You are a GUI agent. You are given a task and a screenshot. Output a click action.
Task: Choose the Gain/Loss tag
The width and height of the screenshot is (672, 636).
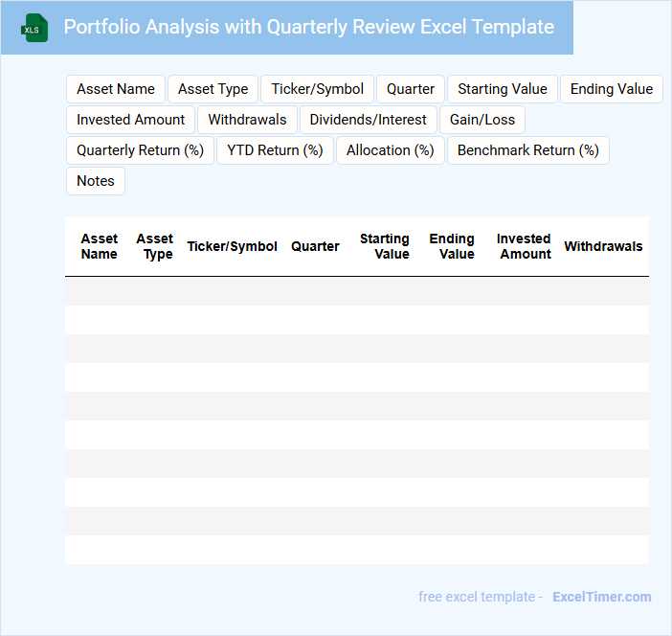coord(482,120)
